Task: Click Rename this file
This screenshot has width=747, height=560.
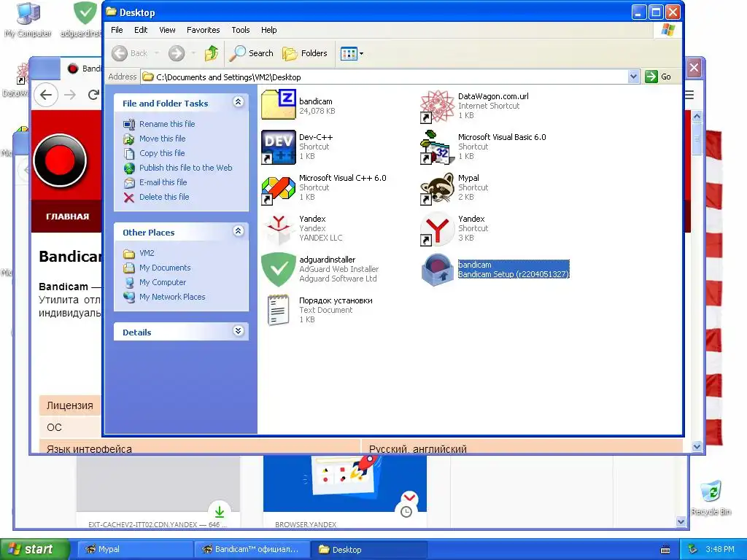Action: click(x=167, y=124)
